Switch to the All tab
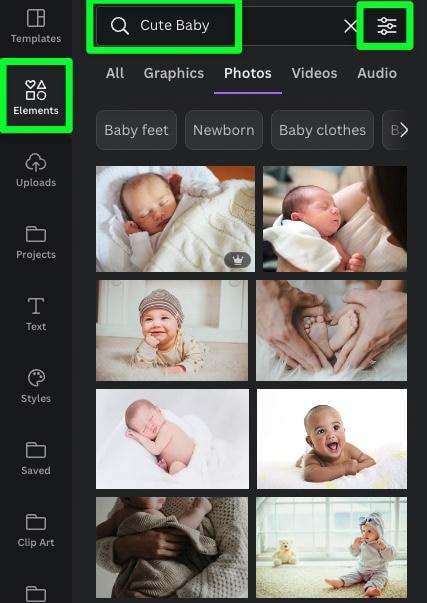This screenshot has width=427, height=603. [x=115, y=73]
